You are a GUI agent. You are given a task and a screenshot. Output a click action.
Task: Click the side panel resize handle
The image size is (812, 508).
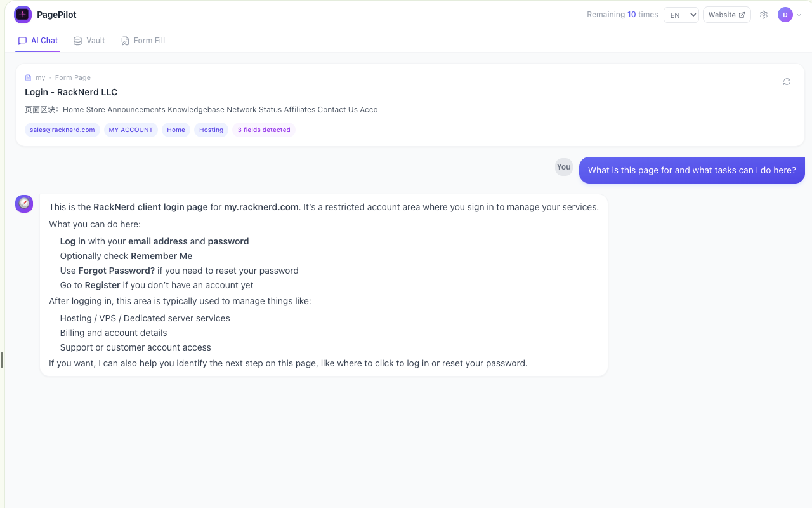(x=2, y=360)
